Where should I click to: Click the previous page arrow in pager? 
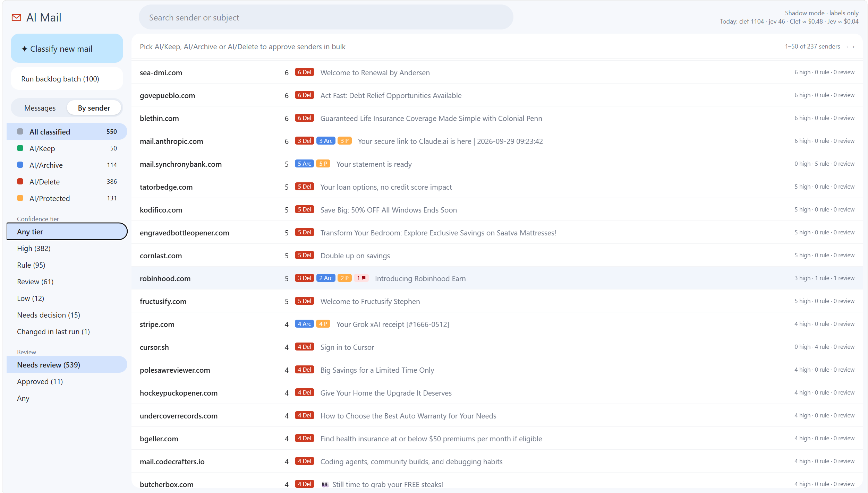coord(847,47)
